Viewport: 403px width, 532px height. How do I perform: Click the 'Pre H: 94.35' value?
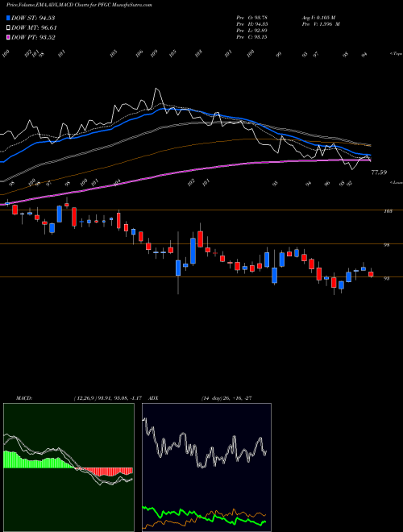pos(251,24)
